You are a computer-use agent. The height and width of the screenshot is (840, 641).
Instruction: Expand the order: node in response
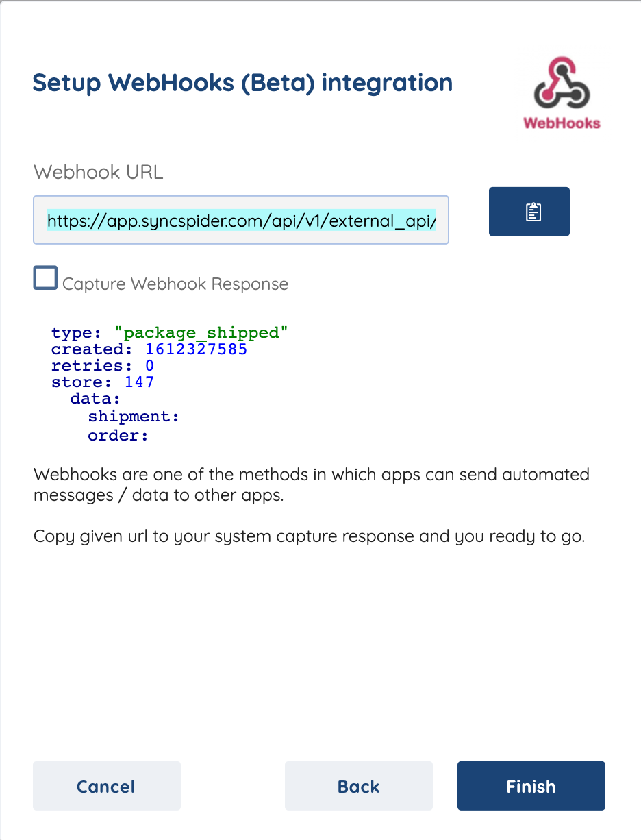tap(118, 436)
